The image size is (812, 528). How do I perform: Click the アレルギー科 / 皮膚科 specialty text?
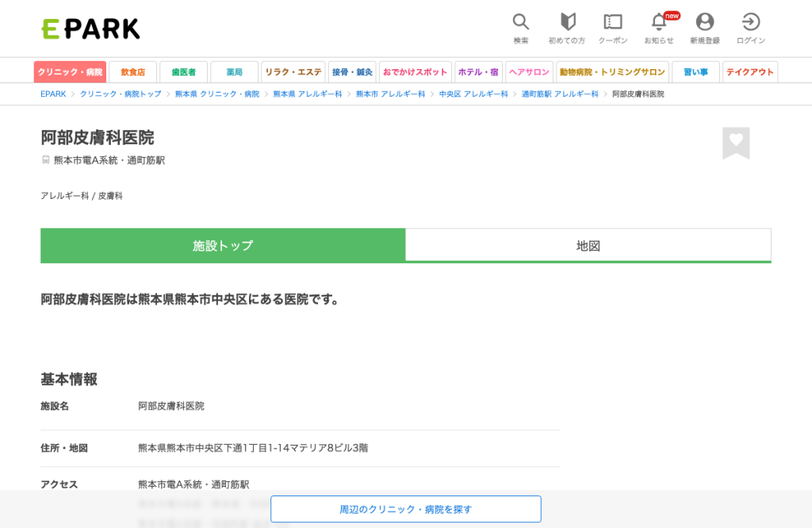pyautogui.click(x=82, y=196)
